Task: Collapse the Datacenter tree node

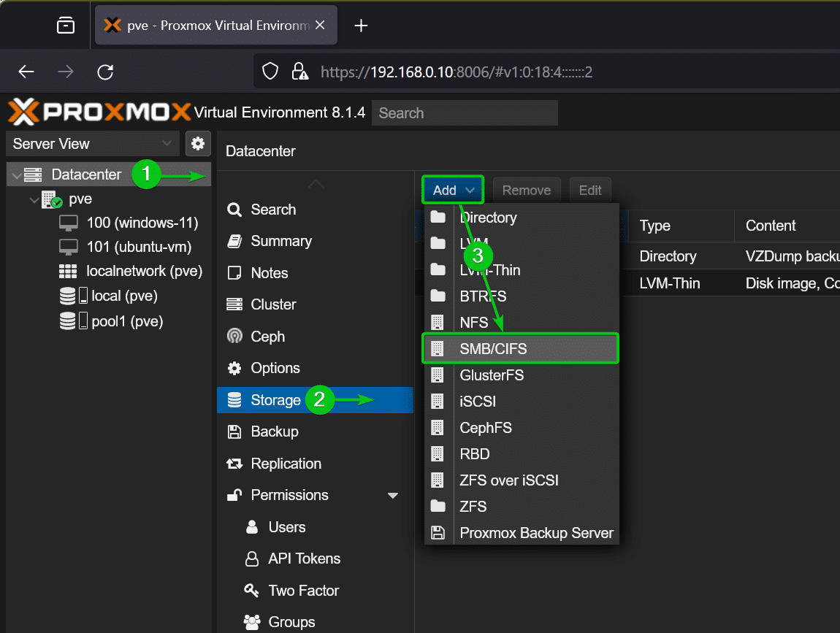Action: pos(17,175)
